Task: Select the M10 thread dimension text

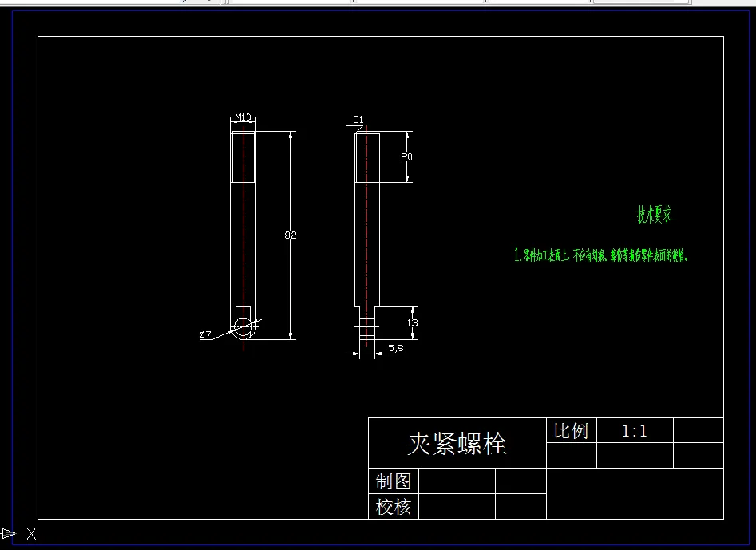Action: pyautogui.click(x=243, y=117)
